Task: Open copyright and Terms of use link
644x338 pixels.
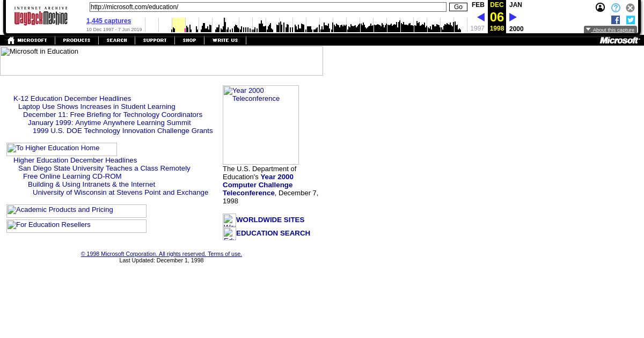Action: 162,254
